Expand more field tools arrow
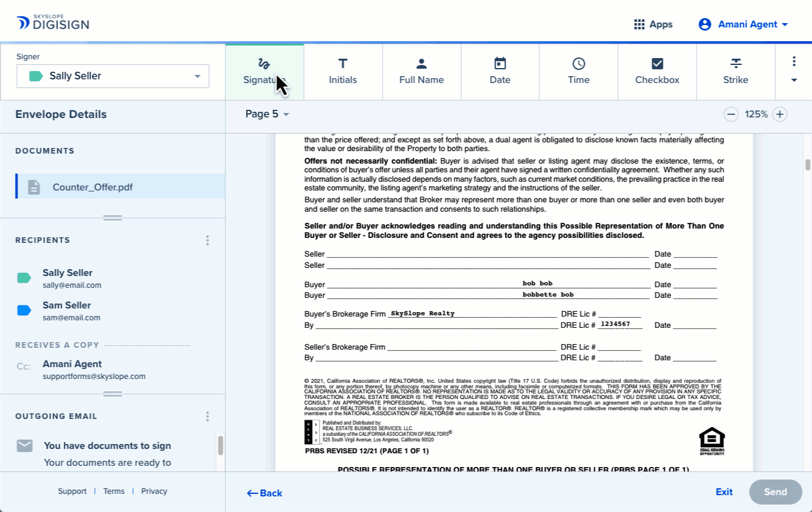Screen dimensions: 812x512 [x=794, y=80]
